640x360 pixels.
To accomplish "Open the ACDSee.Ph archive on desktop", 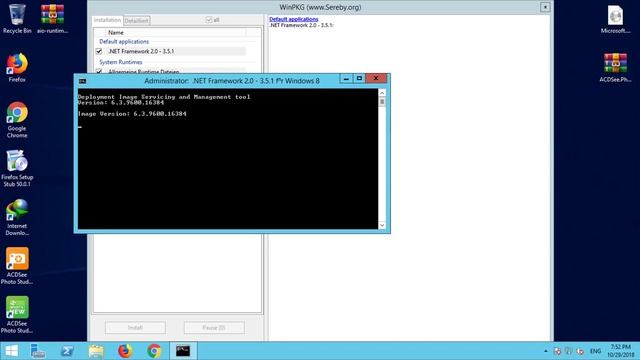I will pos(615,68).
